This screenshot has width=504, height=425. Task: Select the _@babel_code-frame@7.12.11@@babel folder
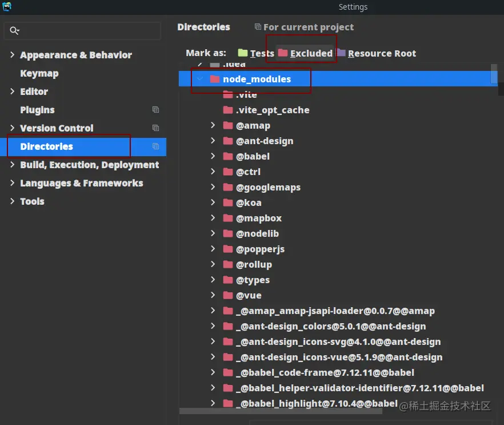(x=325, y=372)
